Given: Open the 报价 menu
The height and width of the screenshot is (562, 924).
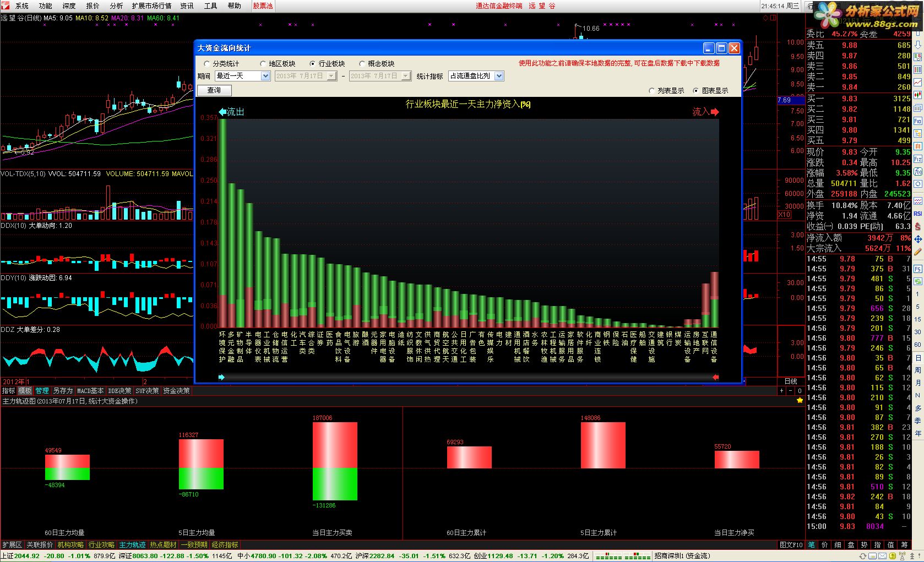Looking at the screenshot, I should tap(93, 6).
